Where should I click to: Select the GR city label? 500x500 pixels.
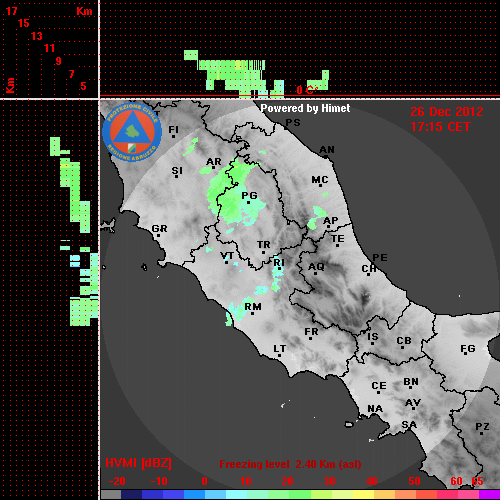click(x=159, y=229)
